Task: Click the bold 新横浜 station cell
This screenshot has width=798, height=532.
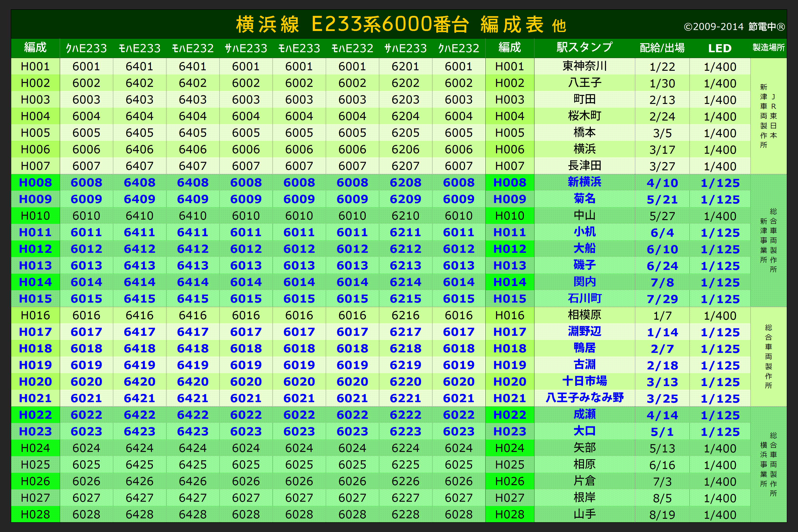Action: tap(584, 182)
